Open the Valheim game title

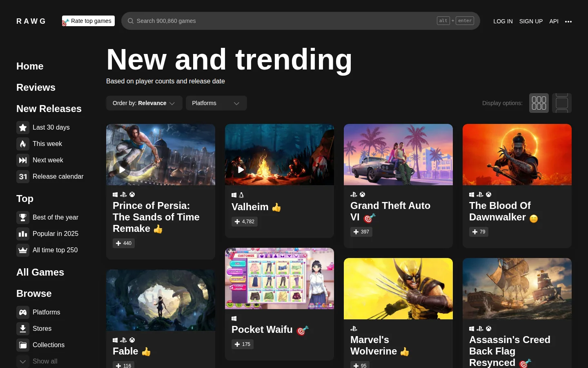point(250,207)
